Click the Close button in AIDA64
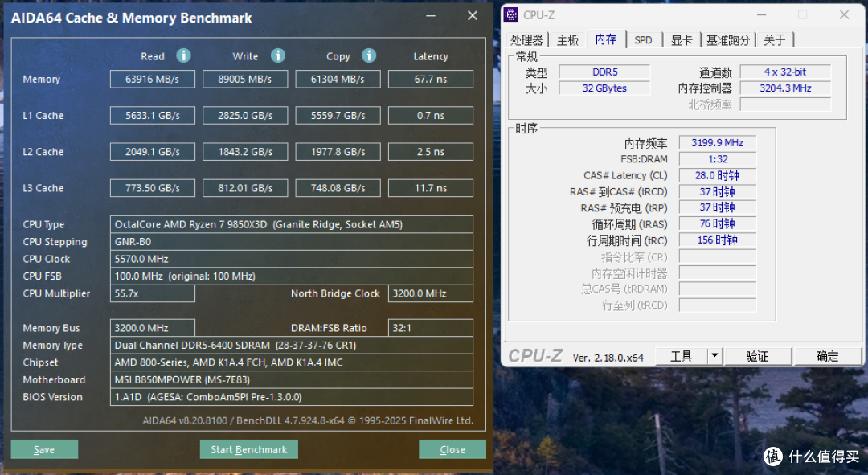The width and height of the screenshot is (868, 475). click(452, 449)
